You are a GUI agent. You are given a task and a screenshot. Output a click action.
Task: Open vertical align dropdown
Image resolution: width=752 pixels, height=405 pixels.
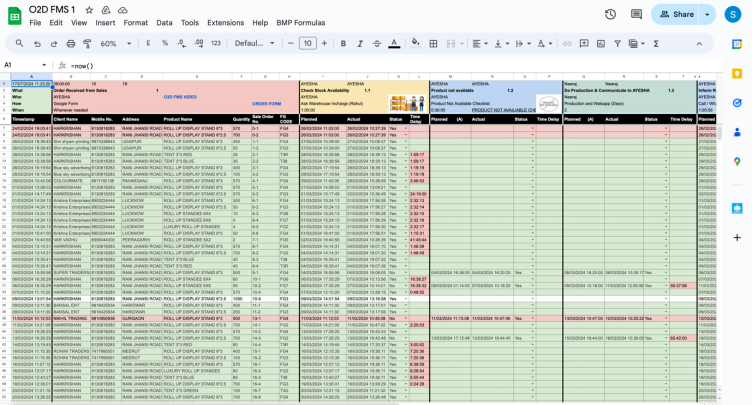point(502,44)
